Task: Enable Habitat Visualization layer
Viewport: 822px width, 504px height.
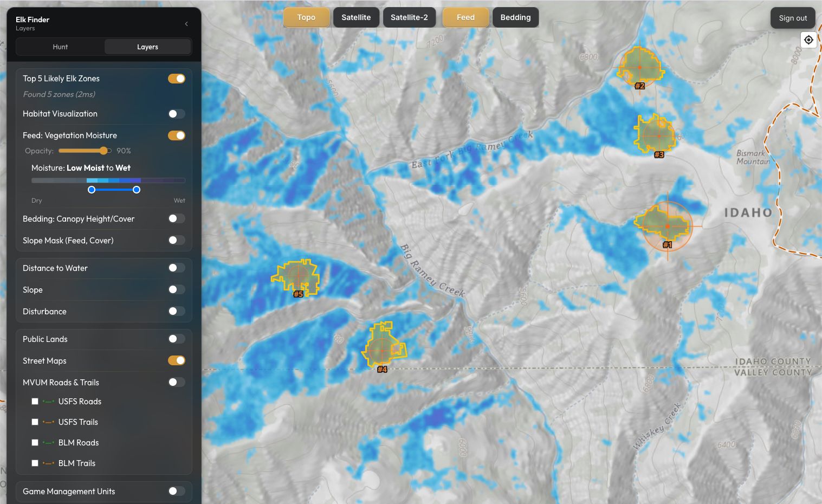Action: point(177,114)
